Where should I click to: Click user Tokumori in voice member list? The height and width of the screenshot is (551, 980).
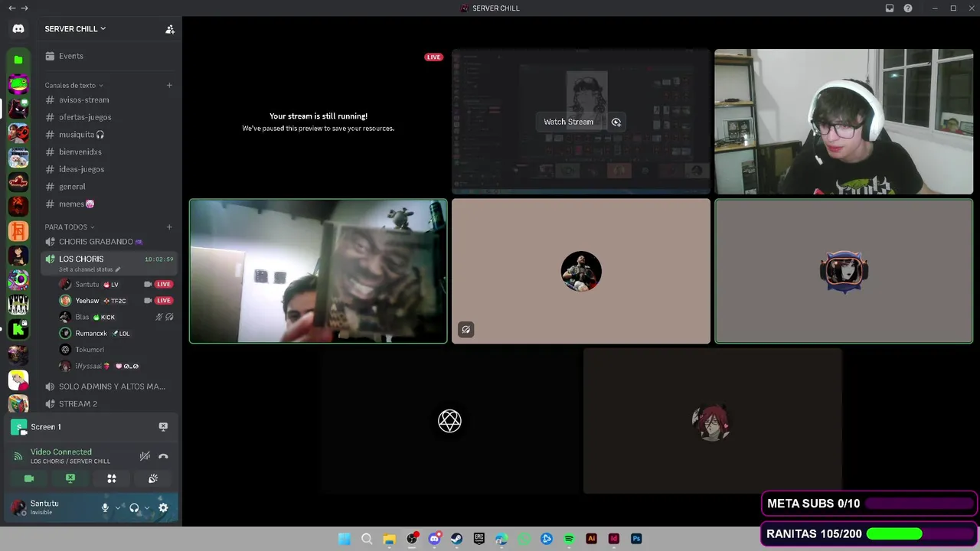[116, 350]
